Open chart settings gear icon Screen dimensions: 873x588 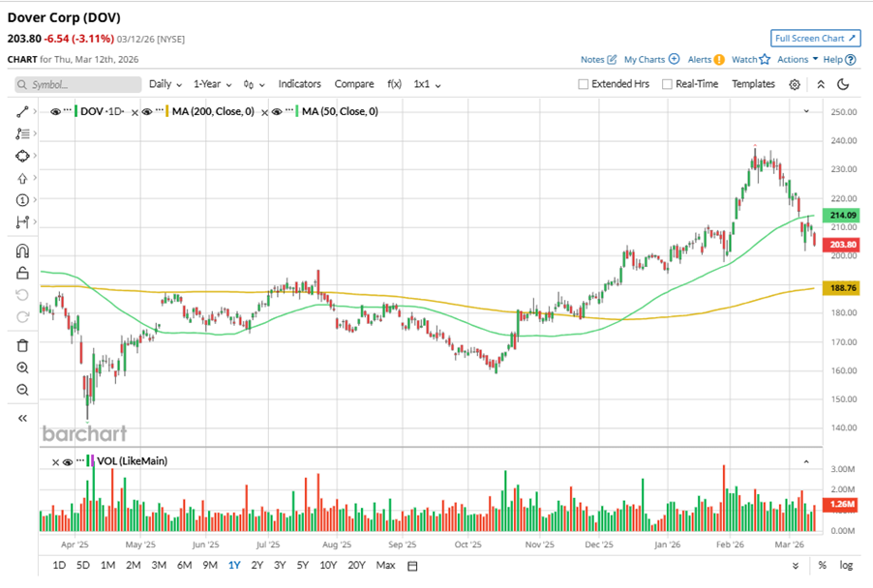tap(795, 84)
